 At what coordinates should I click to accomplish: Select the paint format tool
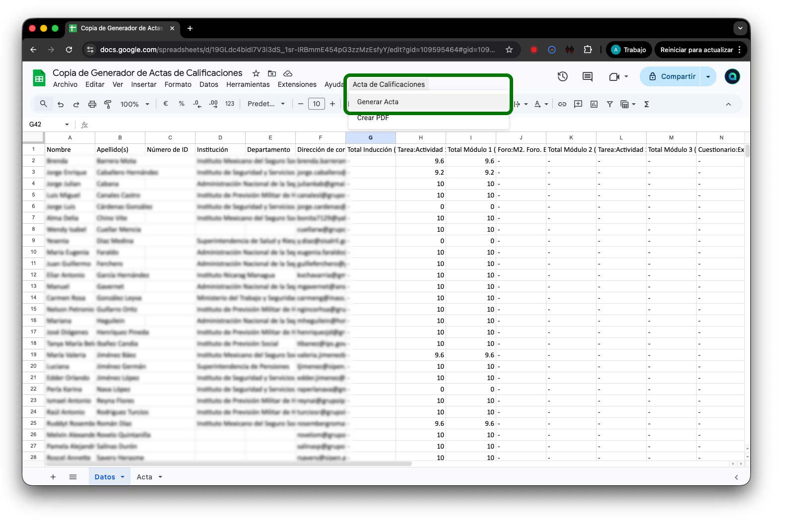(x=108, y=104)
